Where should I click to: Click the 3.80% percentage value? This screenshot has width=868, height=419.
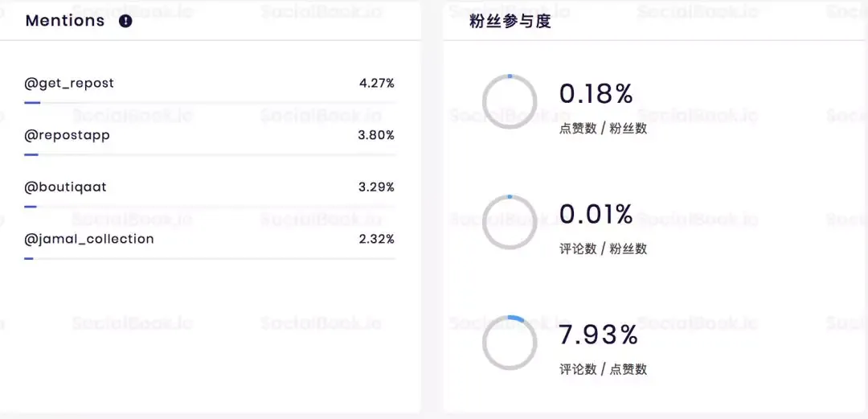pos(376,135)
